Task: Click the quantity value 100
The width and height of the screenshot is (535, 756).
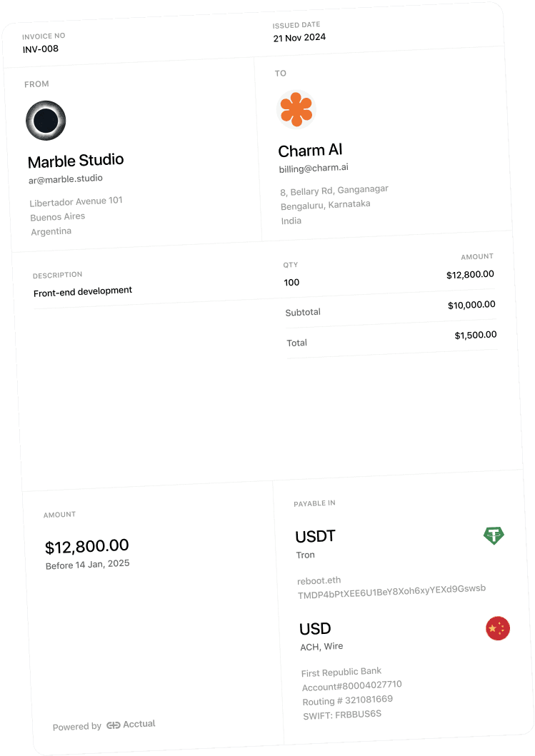Action: coord(291,283)
